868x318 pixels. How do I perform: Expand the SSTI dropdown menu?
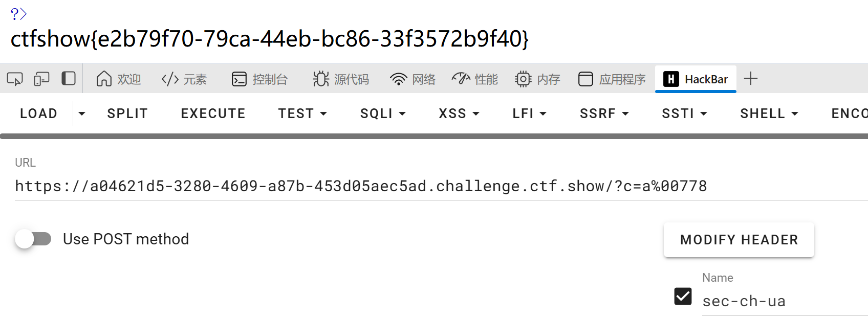[684, 113]
